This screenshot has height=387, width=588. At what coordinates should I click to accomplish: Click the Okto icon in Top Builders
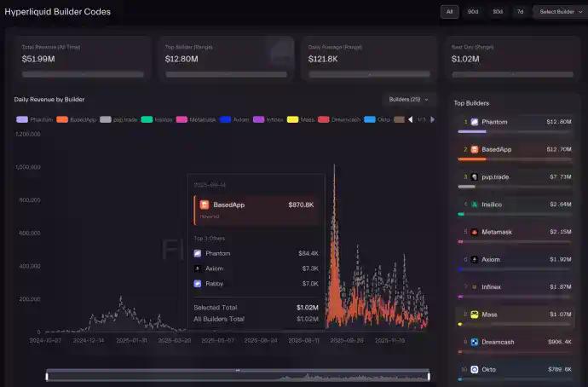(475, 369)
